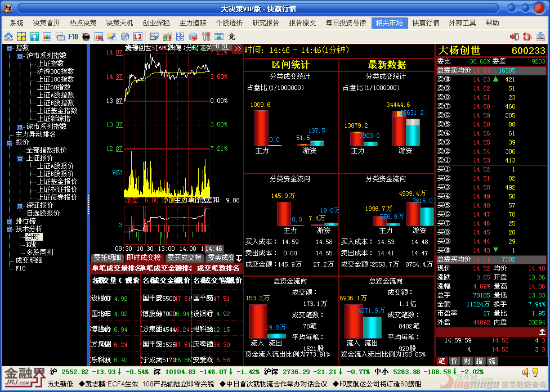Click the quote list with alarm icon

tap(99, 36)
